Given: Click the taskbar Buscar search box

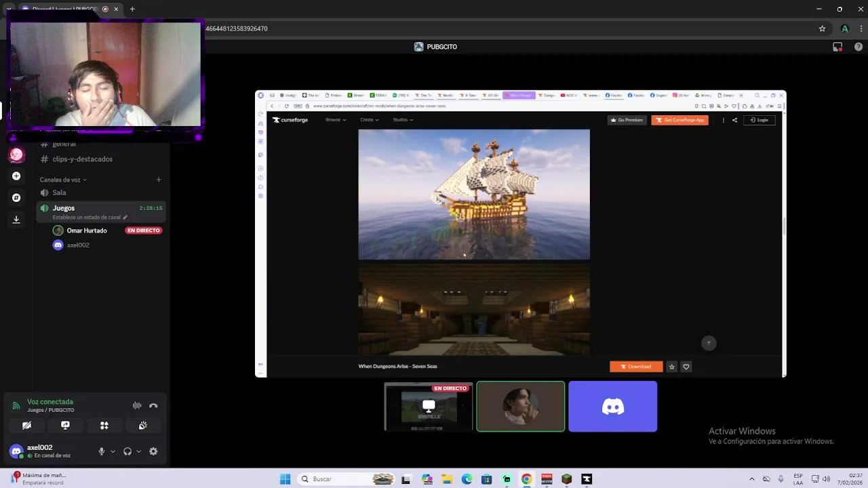Looking at the screenshot, I should point(347,479).
